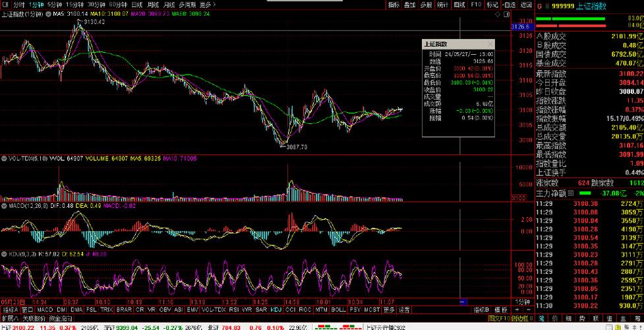The height and width of the screenshot is (330, 644).
Task: Click the settings icon beside 上证指数(1分钟) legend
Action: tap(47, 14)
